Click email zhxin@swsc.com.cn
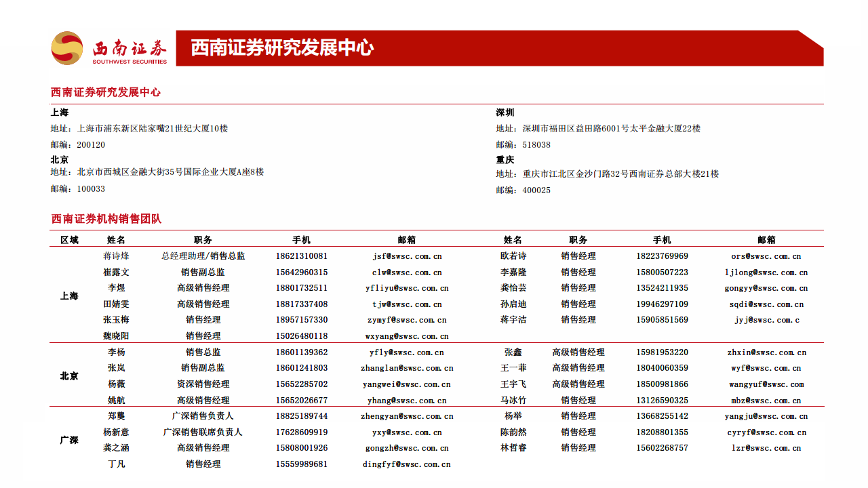This screenshot has width=868, height=488. pyautogui.click(x=766, y=352)
